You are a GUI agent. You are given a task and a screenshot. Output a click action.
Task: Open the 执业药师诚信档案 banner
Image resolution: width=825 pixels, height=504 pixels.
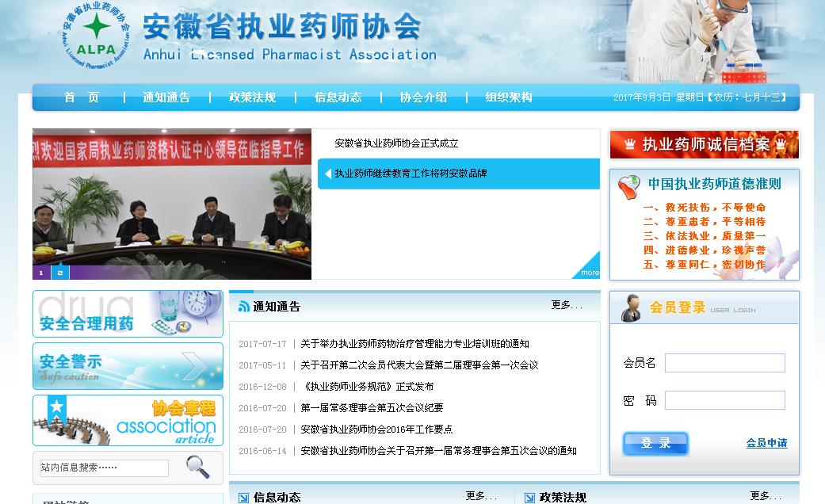704,144
